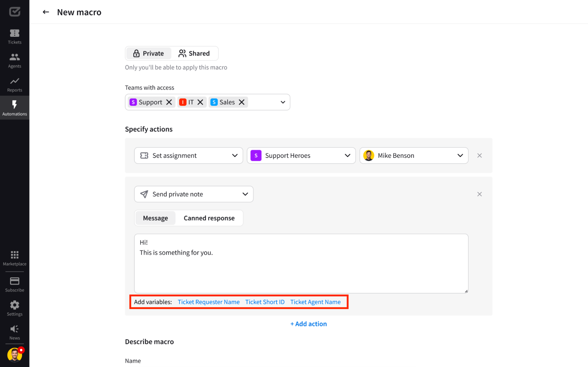The height and width of the screenshot is (367, 588).
Task: Open the Set assignment action dropdown
Action: tap(189, 156)
